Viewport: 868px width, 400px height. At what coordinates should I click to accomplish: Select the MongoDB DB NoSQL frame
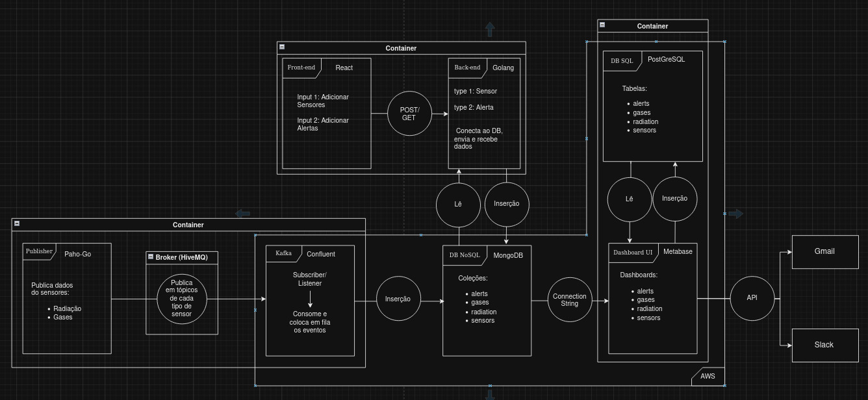pyautogui.click(x=487, y=301)
